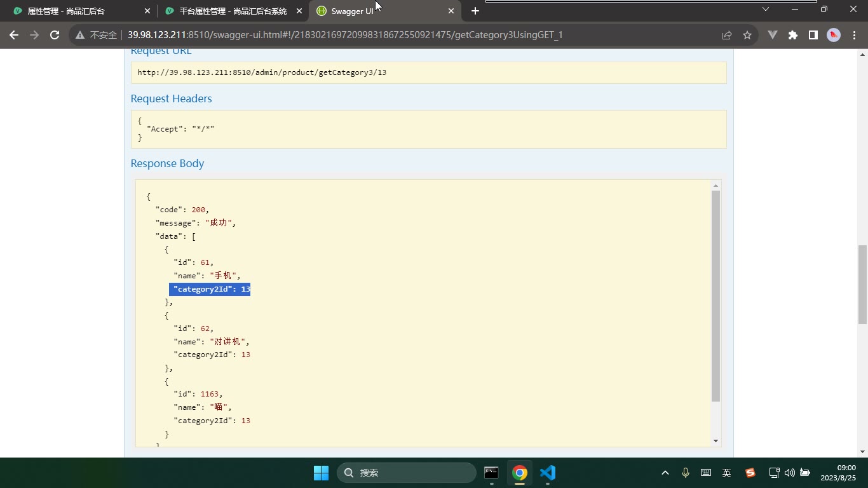The width and height of the screenshot is (868, 488).
Task: Open the Chrome three-dot menu
Action: pyautogui.click(x=853, y=35)
